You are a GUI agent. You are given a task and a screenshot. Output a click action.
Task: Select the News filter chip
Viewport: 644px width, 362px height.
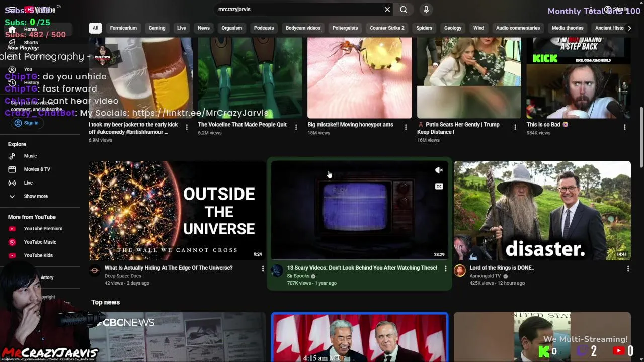pyautogui.click(x=204, y=28)
